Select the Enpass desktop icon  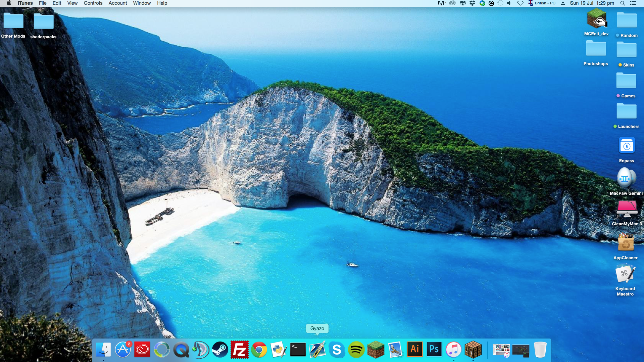coord(626,150)
